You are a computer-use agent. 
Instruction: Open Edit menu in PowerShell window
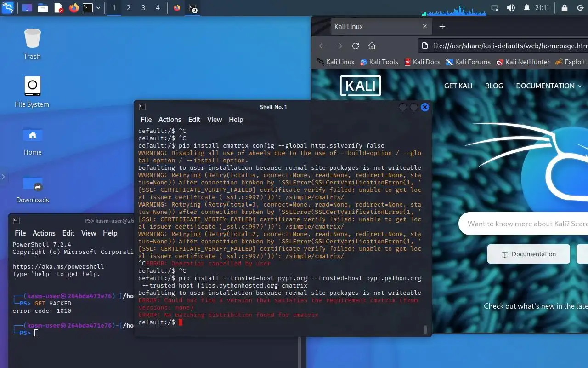coord(68,233)
